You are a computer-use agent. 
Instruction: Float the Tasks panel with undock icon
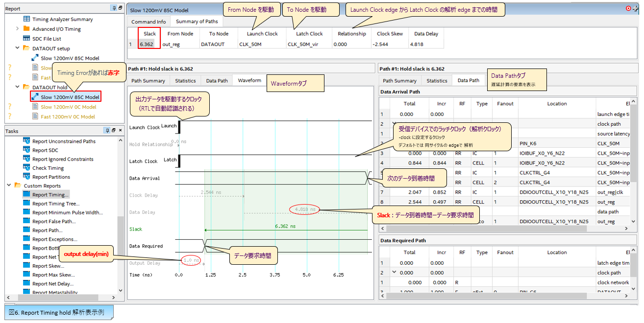pos(113,131)
